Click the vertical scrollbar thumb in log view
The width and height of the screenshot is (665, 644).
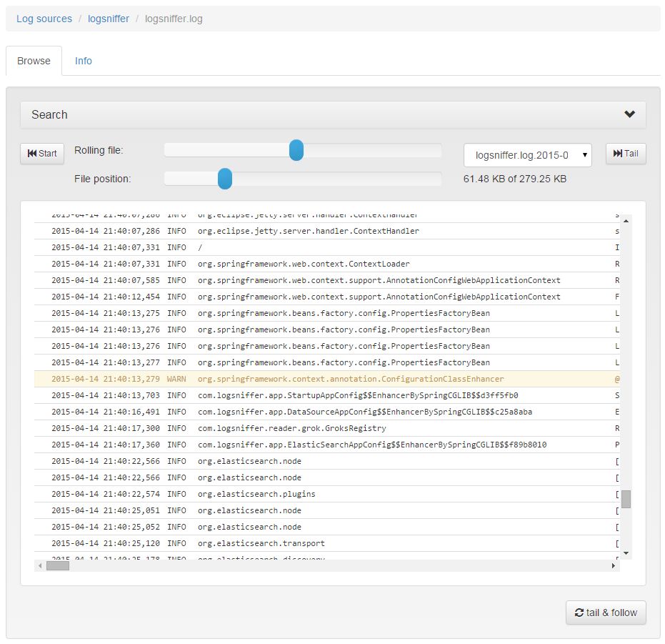point(626,499)
